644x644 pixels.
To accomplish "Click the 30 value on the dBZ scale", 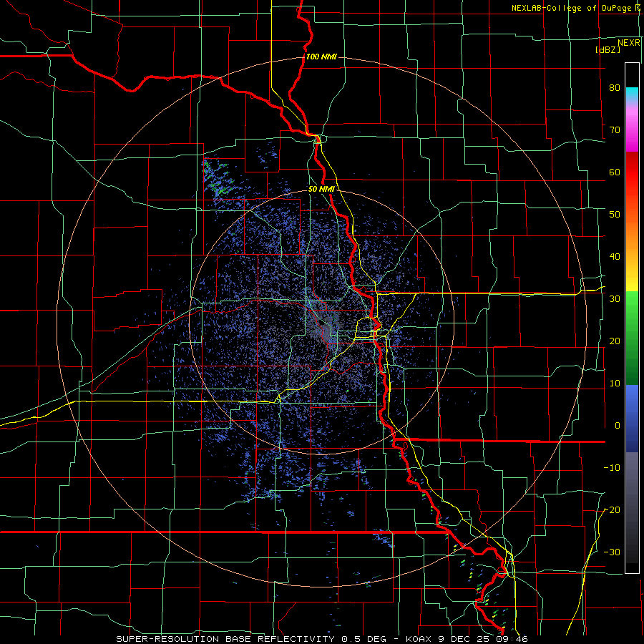I will tap(615, 298).
